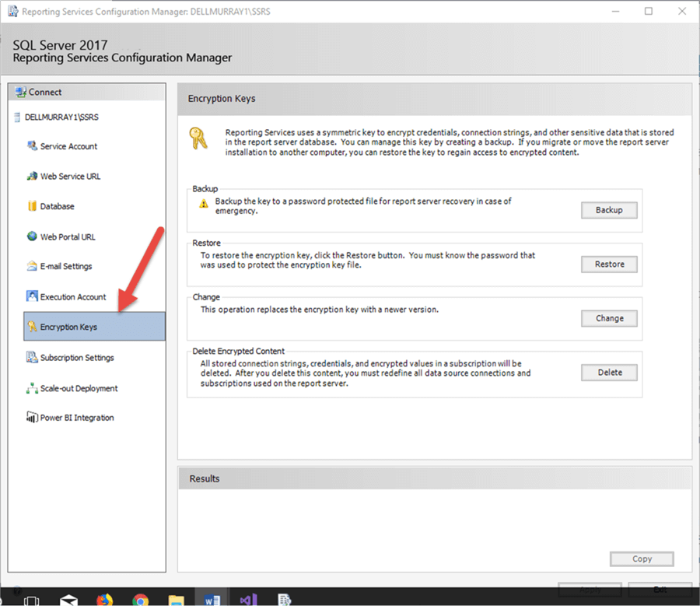The width and height of the screenshot is (700, 606).
Task: Click the app icon in the title bar
Action: tap(13, 11)
